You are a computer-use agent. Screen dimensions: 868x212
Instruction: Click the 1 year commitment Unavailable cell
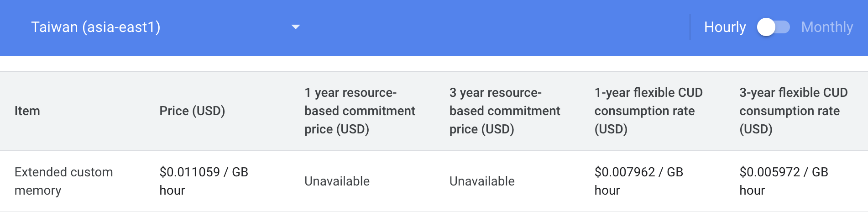(337, 181)
